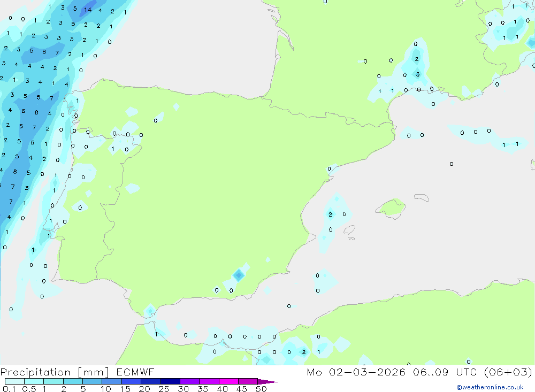
Task: Choose the 40–45 mm legend swatch
Action: [x=228, y=381]
